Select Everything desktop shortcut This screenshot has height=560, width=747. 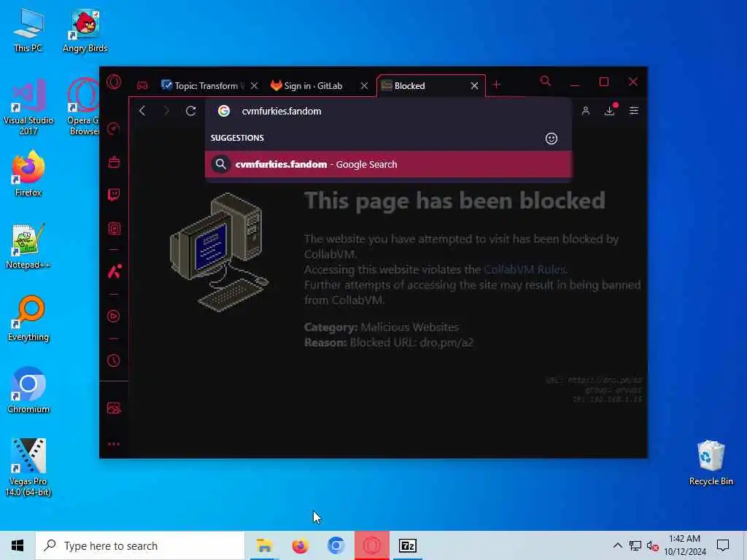click(28, 319)
